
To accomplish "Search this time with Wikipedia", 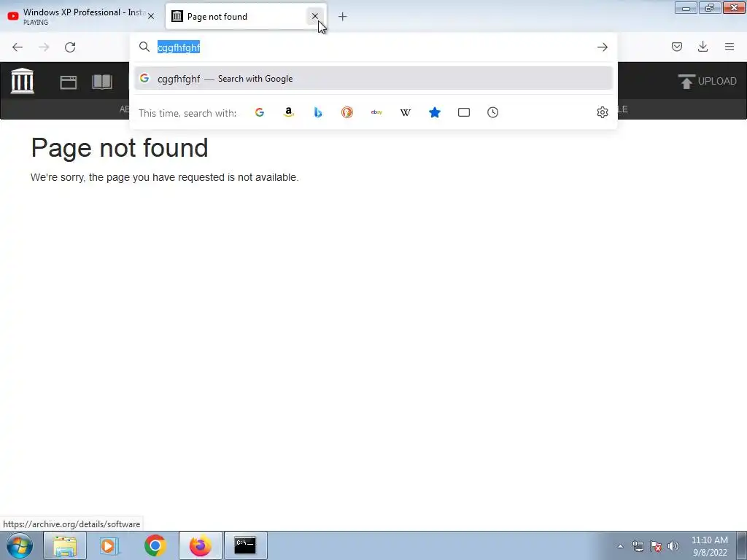I will 406,112.
